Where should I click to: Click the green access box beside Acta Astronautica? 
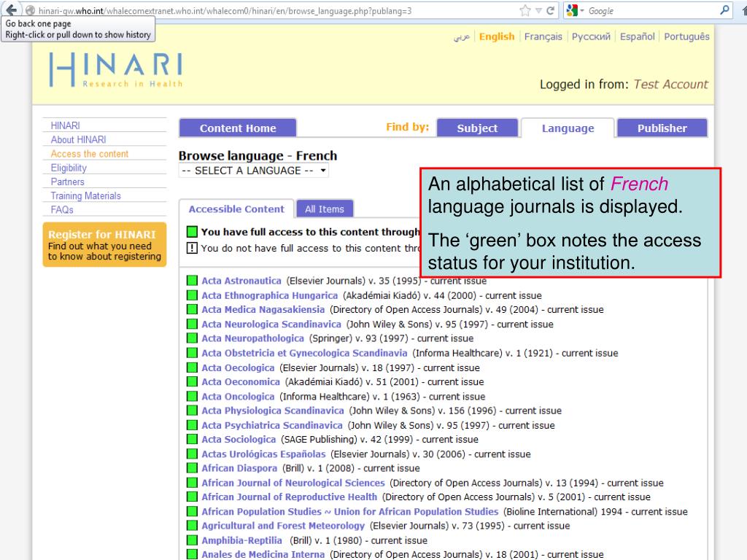pos(192,281)
